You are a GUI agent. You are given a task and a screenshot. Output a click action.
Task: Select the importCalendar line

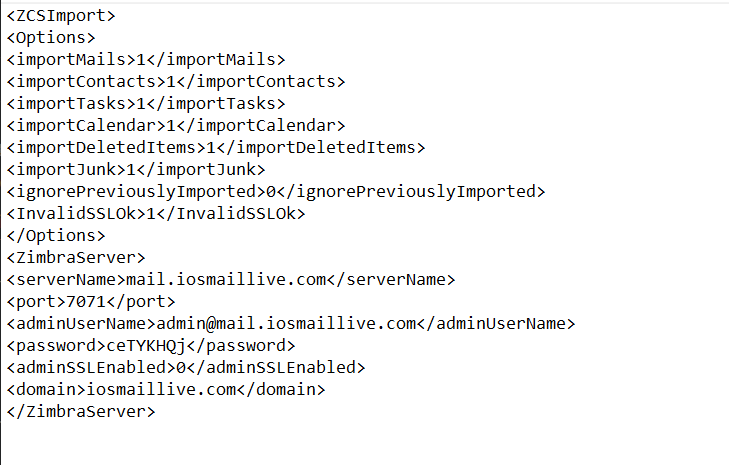point(175,126)
